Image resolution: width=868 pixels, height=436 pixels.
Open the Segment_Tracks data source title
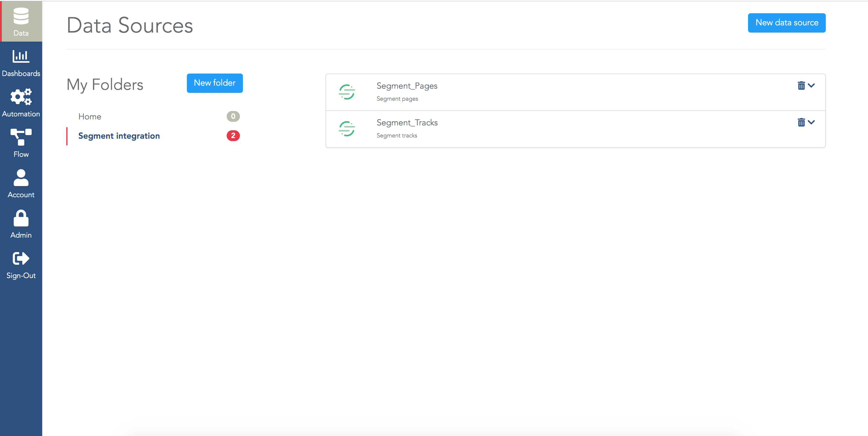pos(407,122)
